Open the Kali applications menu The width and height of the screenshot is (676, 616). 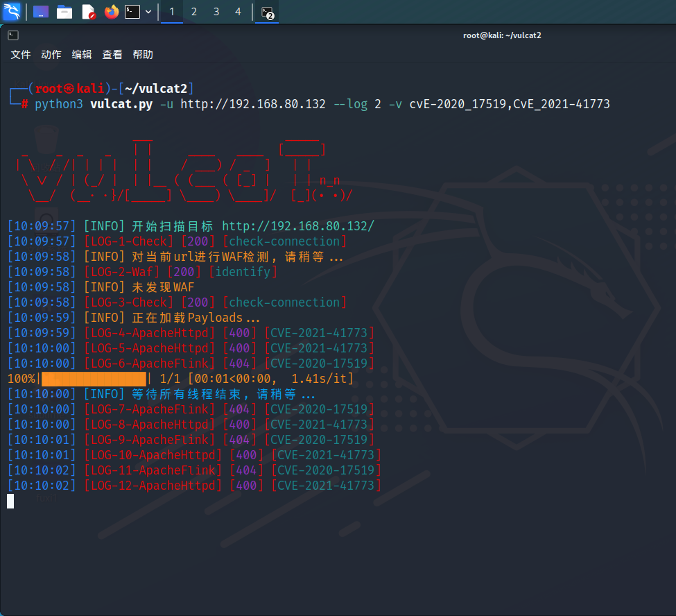[x=12, y=12]
